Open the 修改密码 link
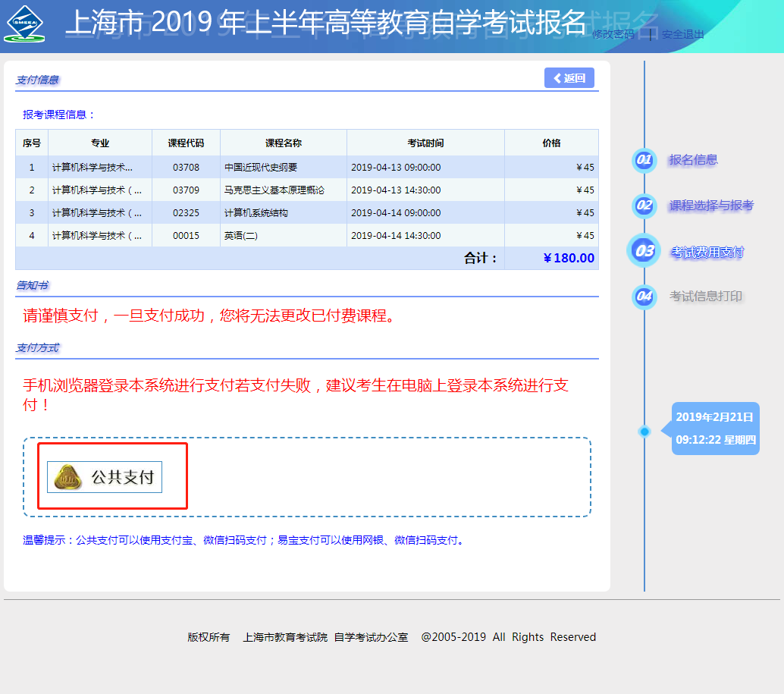Image resolution: width=784 pixels, height=694 pixels. click(x=613, y=34)
